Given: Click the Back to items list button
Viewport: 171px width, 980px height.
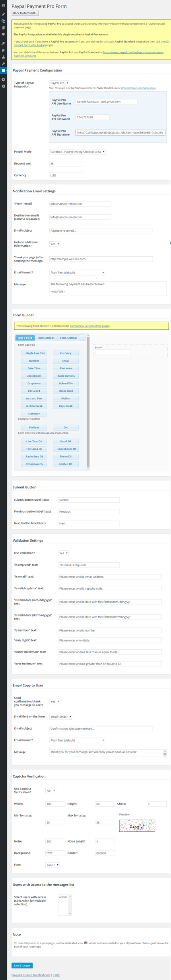Looking at the screenshot, I should (25, 13).
